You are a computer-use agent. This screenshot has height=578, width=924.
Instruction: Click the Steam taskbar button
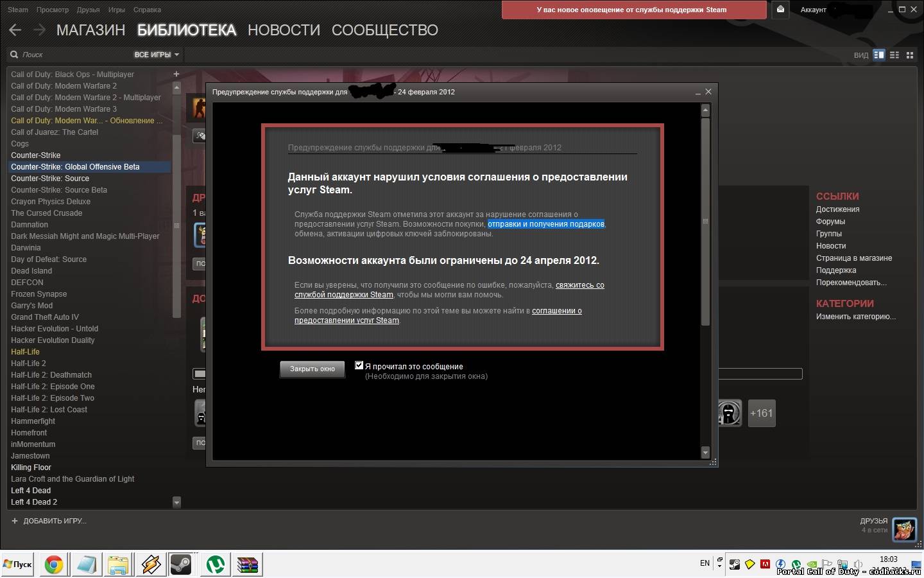point(182,565)
